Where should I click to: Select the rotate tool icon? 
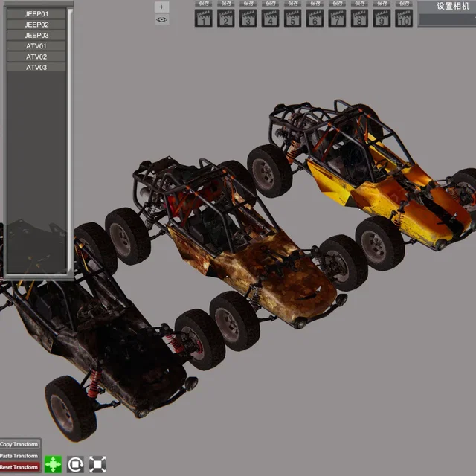pos(75,464)
